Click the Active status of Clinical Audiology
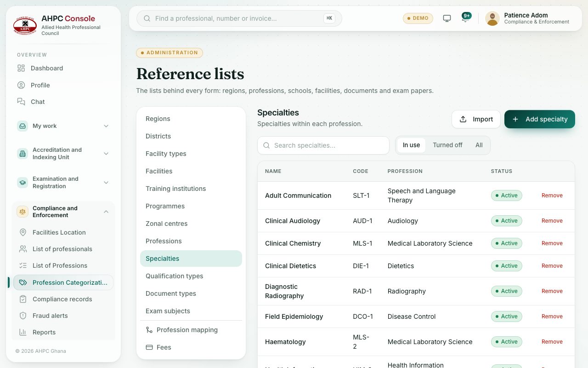 [507, 221]
